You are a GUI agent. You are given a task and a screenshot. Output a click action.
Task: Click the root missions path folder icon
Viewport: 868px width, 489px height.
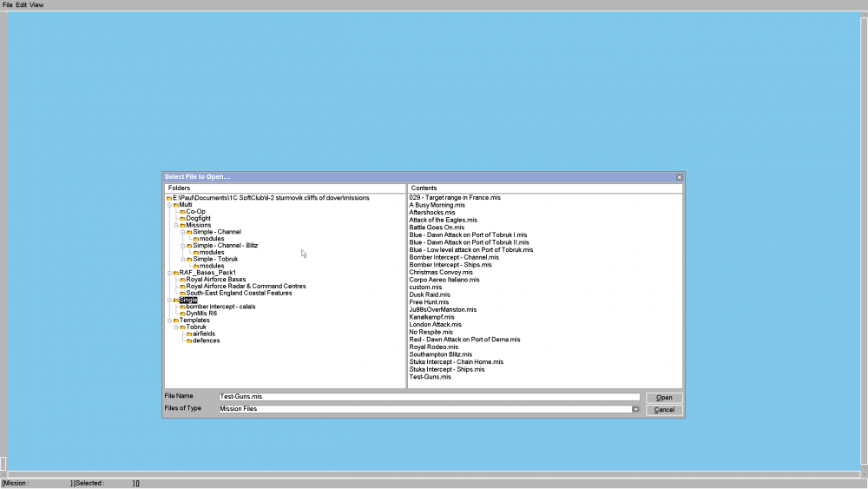tap(169, 198)
